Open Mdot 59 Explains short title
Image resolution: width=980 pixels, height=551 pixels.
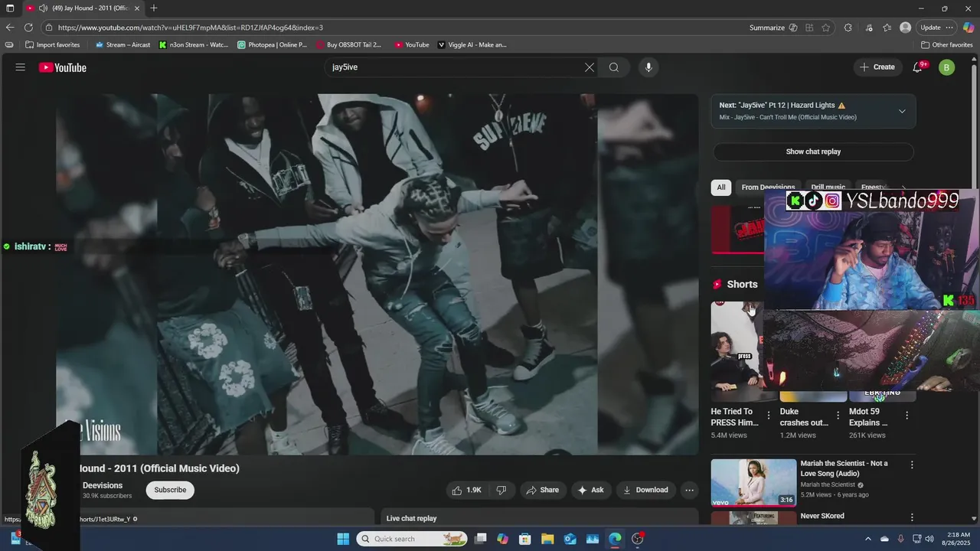coord(868,417)
